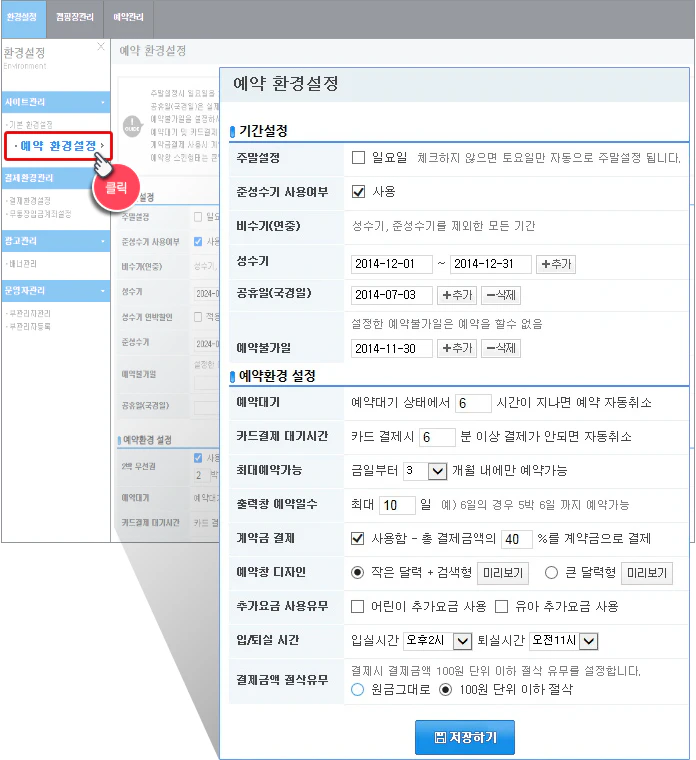
Task: Select 기본 환경설정 in the sidebar
Action: click(30, 125)
